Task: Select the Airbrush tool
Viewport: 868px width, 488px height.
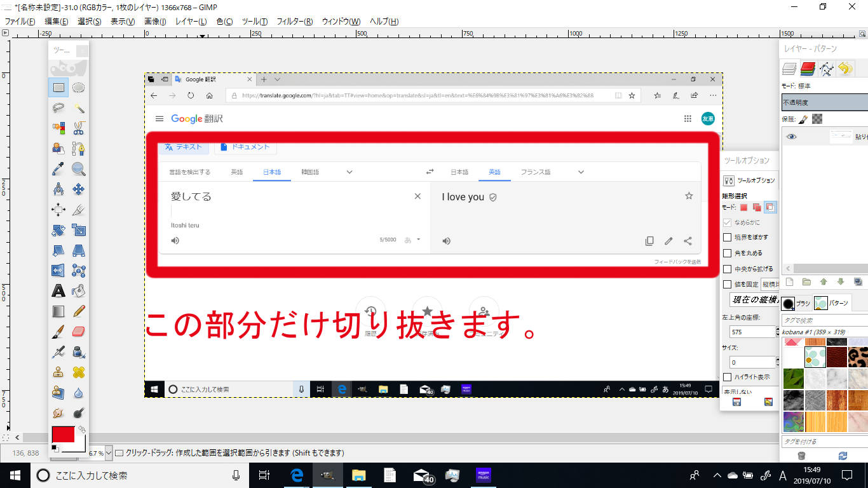Action: (x=58, y=352)
